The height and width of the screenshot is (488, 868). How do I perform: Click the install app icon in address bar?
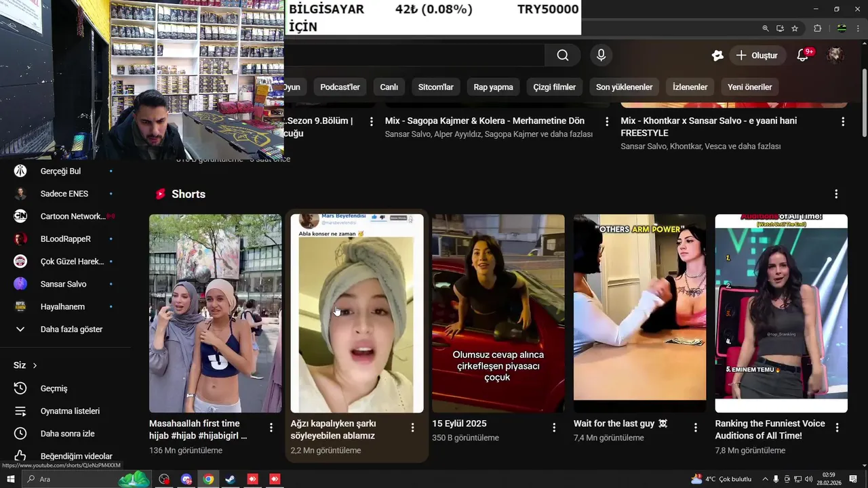pyautogui.click(x=780, y=28)
